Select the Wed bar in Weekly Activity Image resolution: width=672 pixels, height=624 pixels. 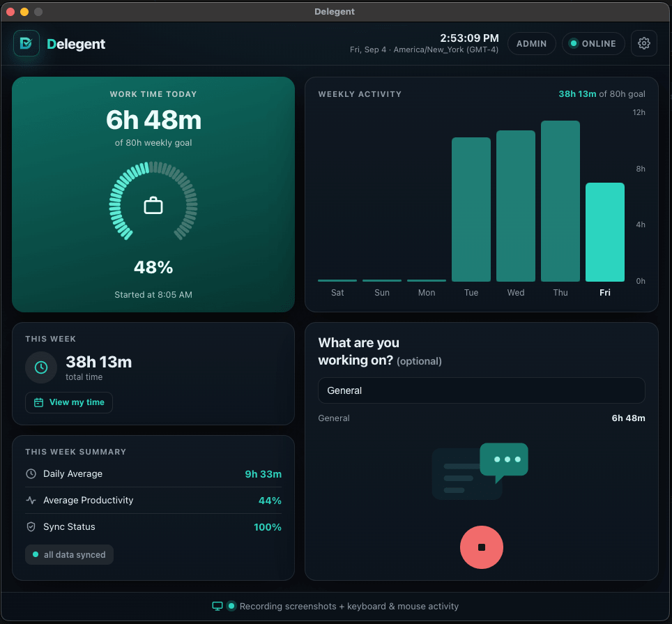[x=516, y=206]
